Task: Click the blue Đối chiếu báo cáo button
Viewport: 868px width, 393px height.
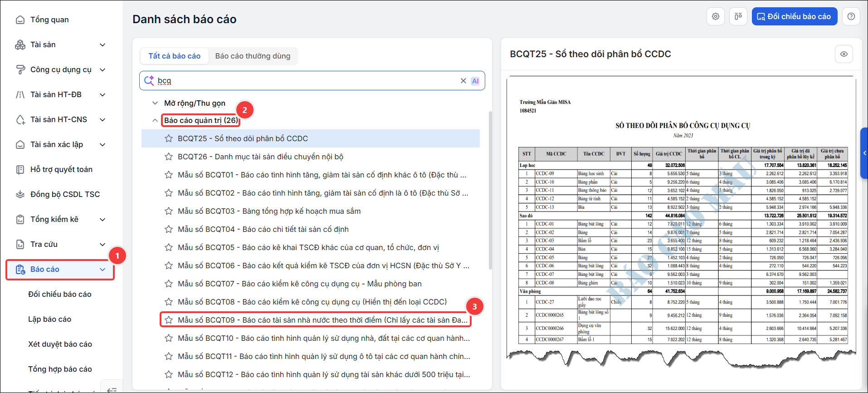Action: pos(794,16)
